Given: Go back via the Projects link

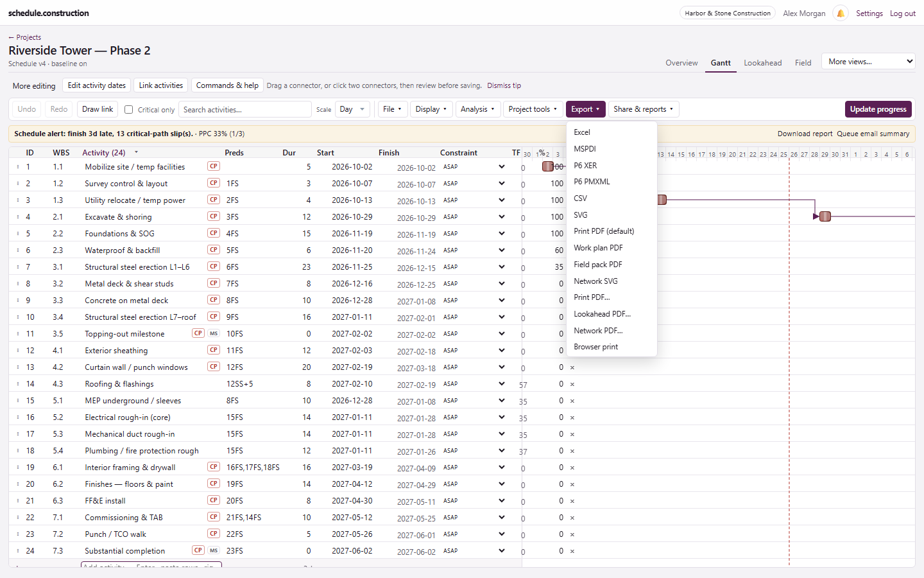Looking at the screenshot, I should [x=24, y=37].
